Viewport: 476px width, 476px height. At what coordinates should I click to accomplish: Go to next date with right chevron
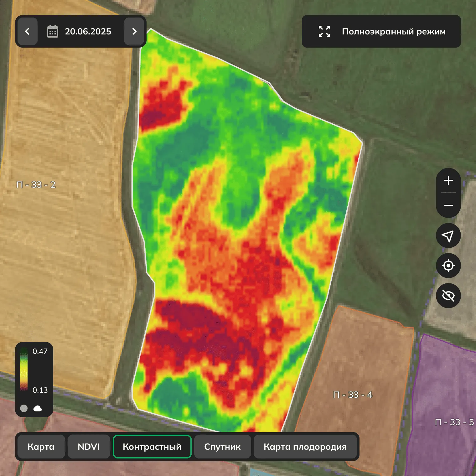tap(135, 31)
